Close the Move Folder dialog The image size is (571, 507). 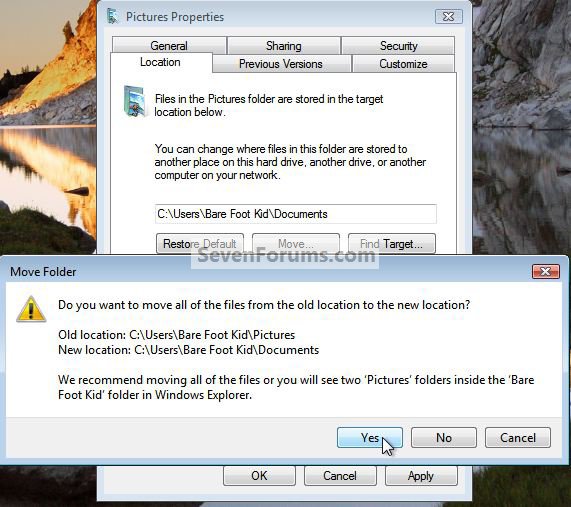coord(546,272)
